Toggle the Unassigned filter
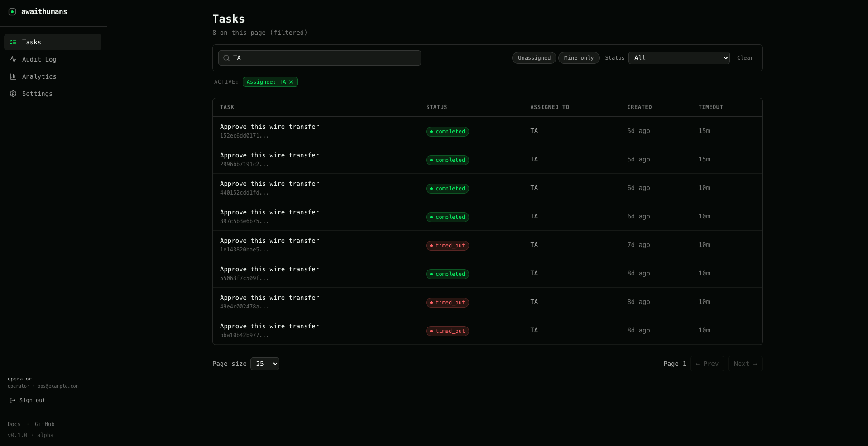This screenshot has width=868, height=446. click(x=534, y=58)
